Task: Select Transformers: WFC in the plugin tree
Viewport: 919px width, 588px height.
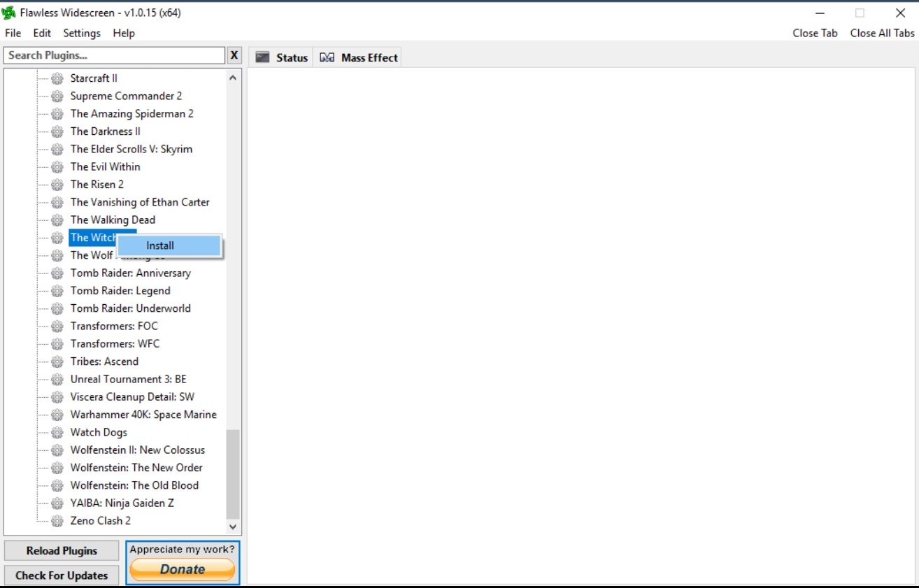Action: tap(115, 344)
